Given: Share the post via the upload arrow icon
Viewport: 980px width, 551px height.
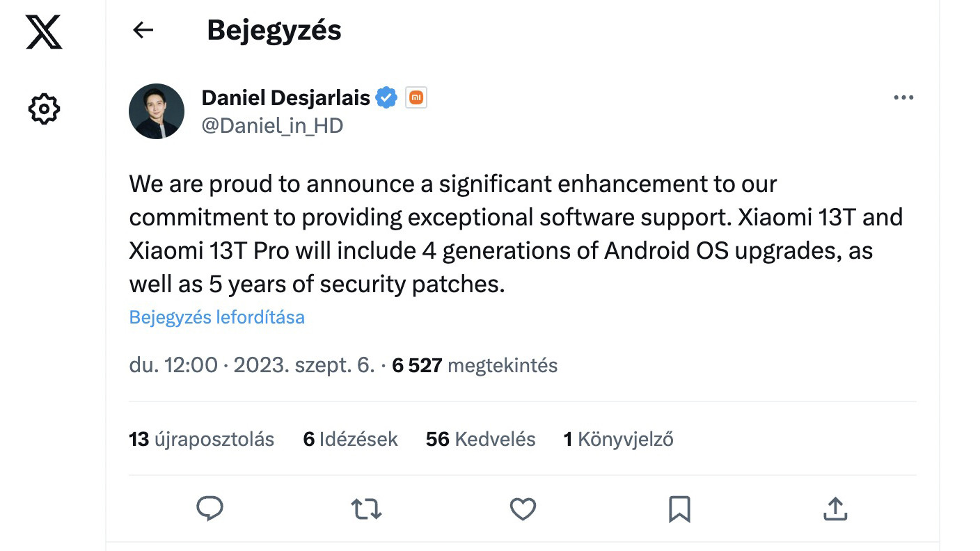Looking at the screenshot, I should click(834, 509).
